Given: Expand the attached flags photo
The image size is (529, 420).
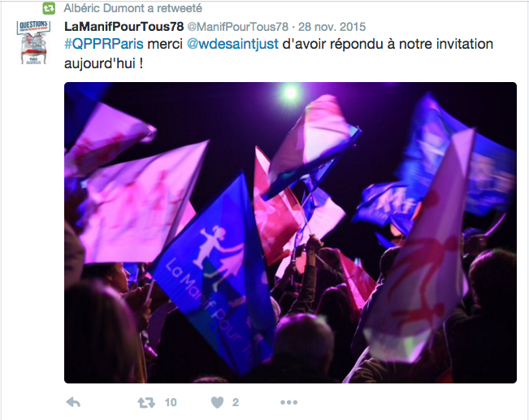Looking at the screenshot, I should (290, 232).
